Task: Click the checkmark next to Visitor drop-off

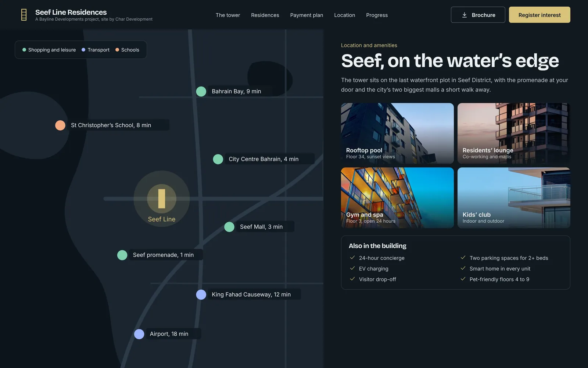Action: coord(352,279)
